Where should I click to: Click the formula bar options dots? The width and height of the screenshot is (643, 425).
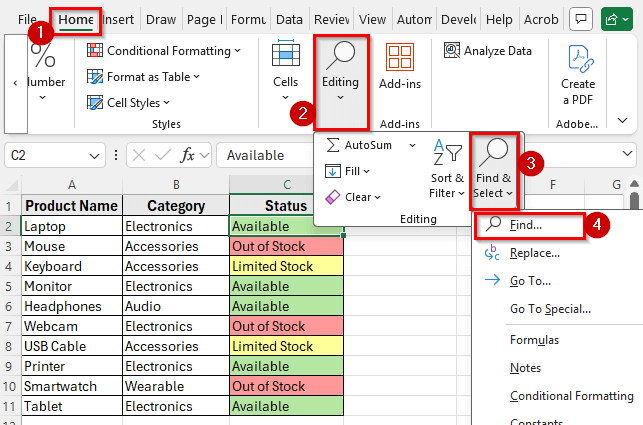pyautogui.click(x=116, y=155)
